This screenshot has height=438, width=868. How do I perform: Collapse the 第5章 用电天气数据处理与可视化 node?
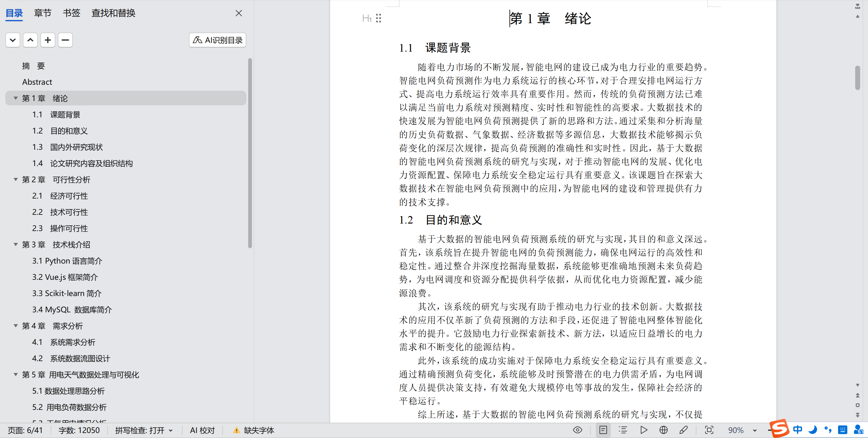pos(16,375)
